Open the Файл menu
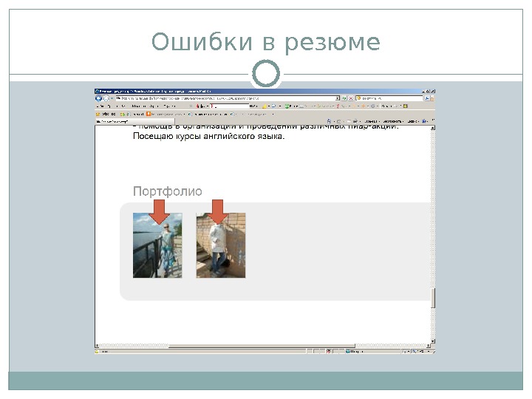This screenshot has height=399, width=532. pos(100,106)
